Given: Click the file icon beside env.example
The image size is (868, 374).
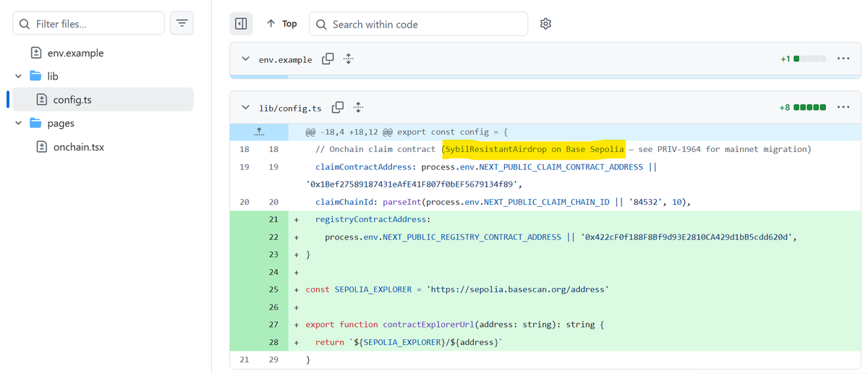Looking at the screenshot, I should pos(35,53).
